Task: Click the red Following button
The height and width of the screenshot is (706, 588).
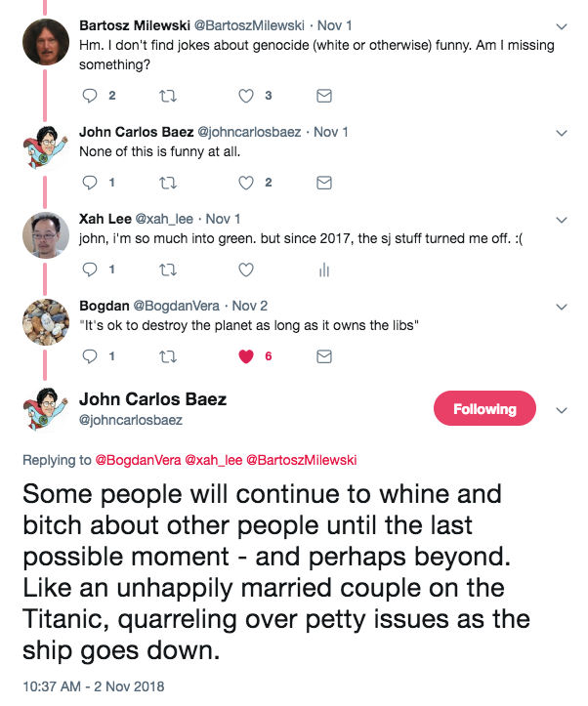Action: (484, 409)
